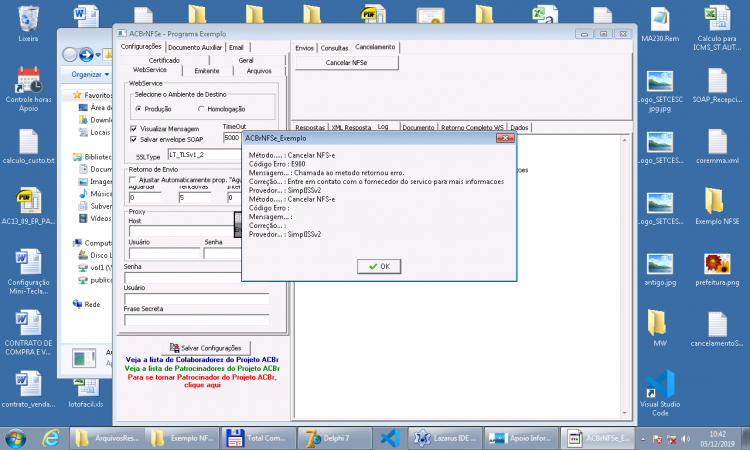Open Patrocinadores do Projeto ACBr link
Image resolution: width=750 pixels, height=450 pixels.
[x=202, y=368]
